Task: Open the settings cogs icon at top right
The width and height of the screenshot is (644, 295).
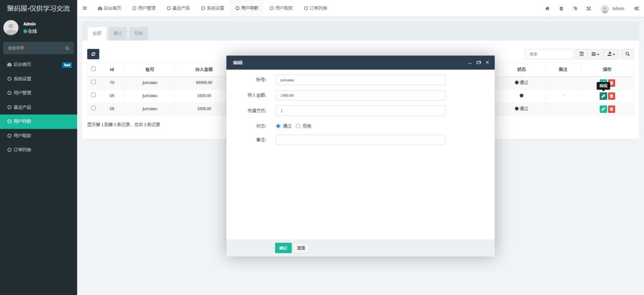Action: coord(637,8)
